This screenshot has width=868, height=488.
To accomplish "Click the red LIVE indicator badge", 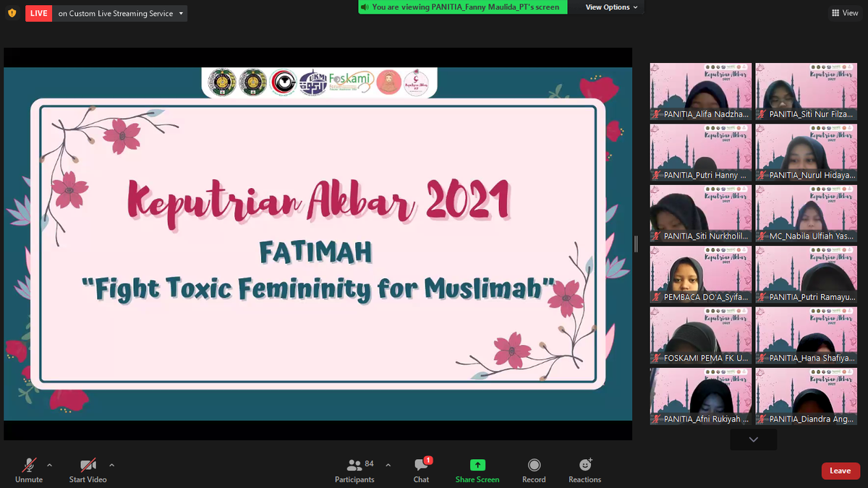I will 38,13.
